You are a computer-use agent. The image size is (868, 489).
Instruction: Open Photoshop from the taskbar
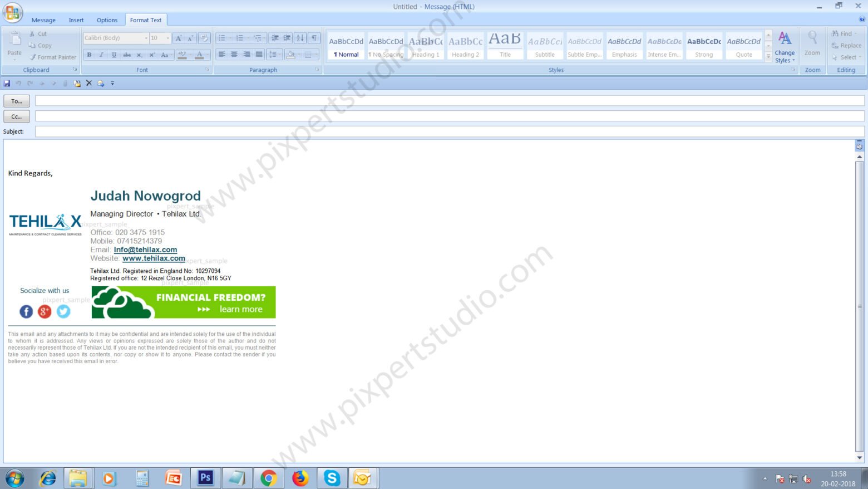click(x=205, y=478)
